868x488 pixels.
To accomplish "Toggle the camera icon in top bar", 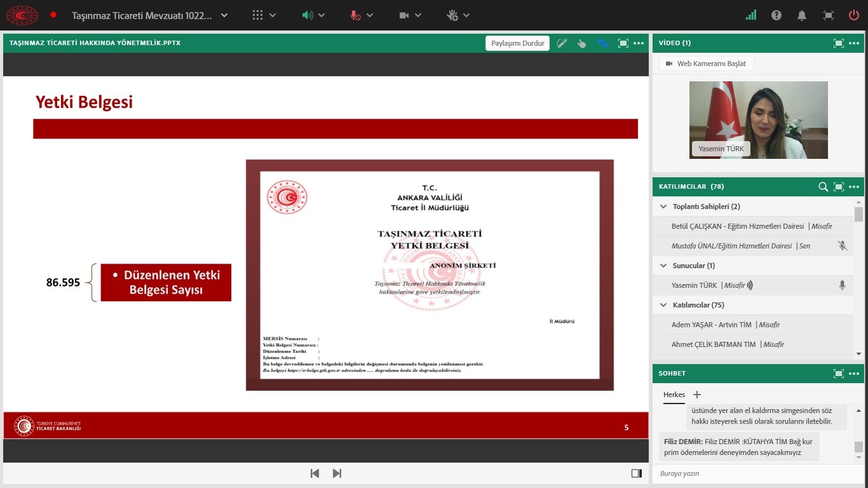I will (x=404, y=15).
